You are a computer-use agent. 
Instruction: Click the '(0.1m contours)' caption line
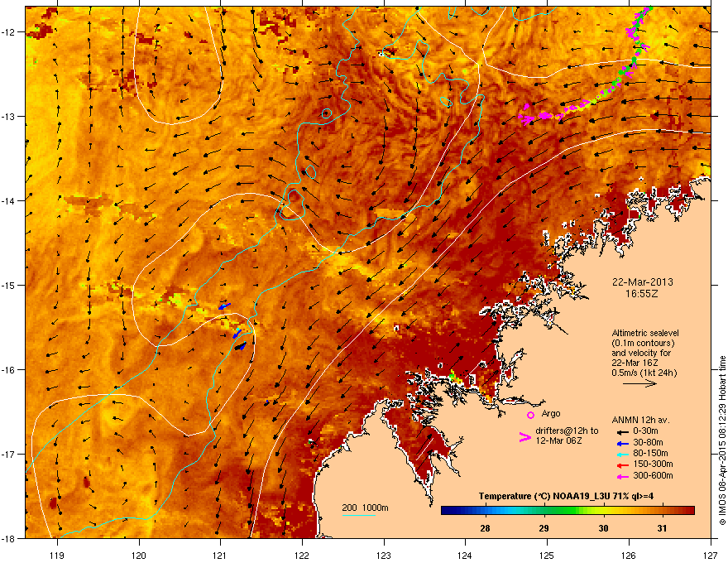tap(643, 343)
